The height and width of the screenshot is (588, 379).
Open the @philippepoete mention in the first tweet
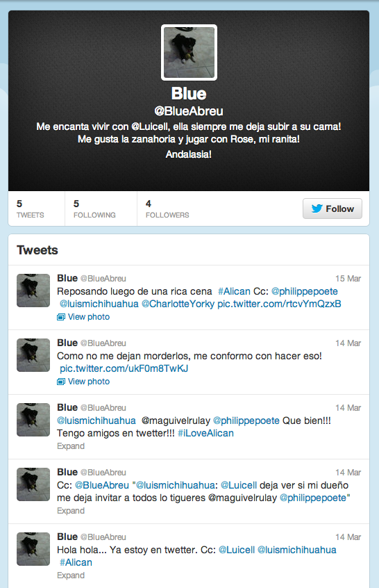305,291
